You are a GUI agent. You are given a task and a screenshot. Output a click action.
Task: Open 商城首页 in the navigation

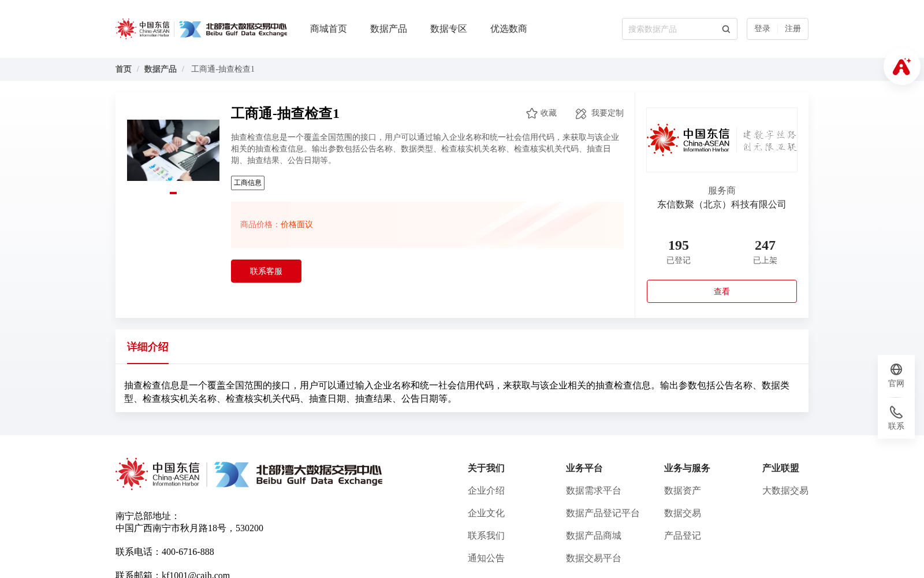point(329,29)
